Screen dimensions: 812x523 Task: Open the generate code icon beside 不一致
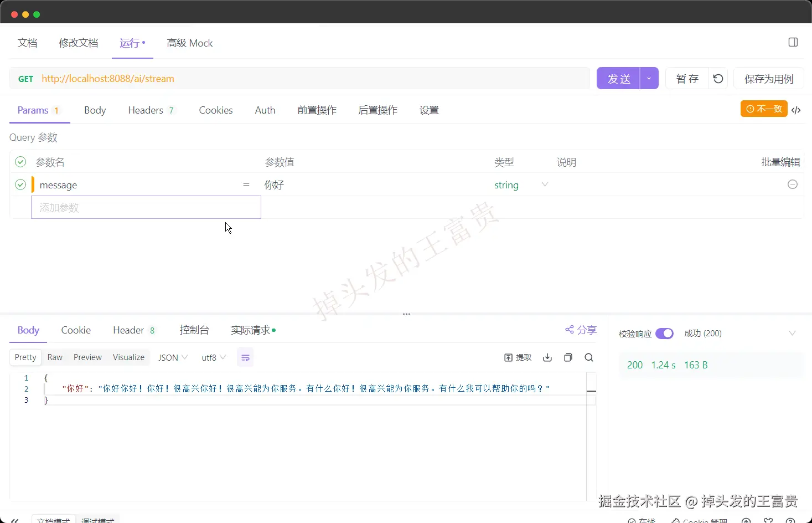(x=796, y=110)
